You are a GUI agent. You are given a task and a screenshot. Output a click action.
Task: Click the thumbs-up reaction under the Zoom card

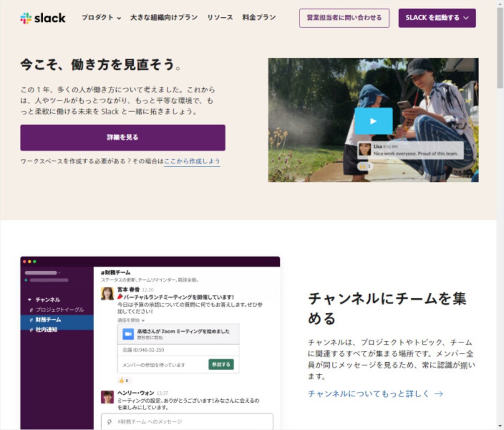(124, 380)
